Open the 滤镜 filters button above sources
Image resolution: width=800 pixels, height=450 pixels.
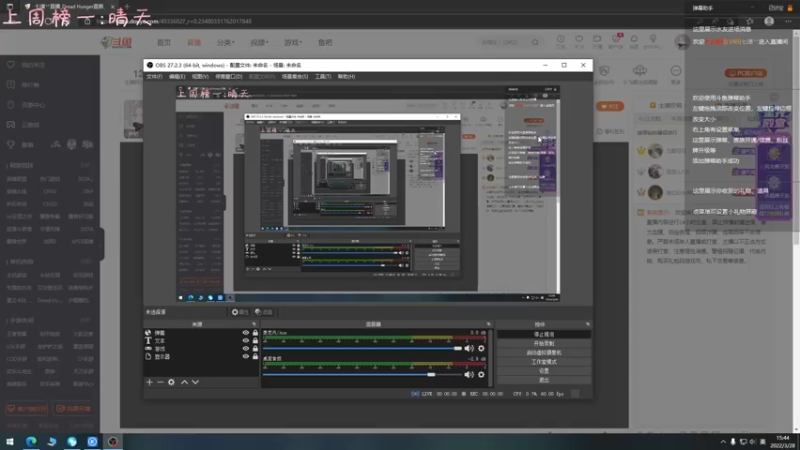coord(264,312)
